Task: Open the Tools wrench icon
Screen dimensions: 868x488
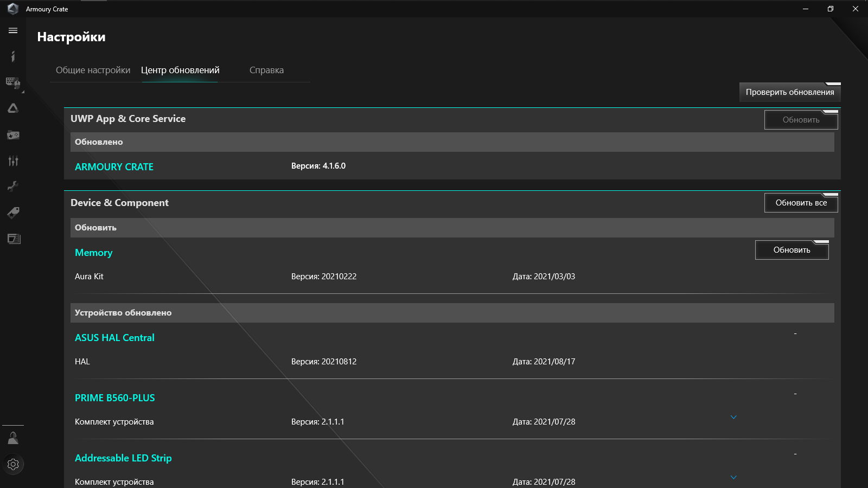Action: point(13,187)
